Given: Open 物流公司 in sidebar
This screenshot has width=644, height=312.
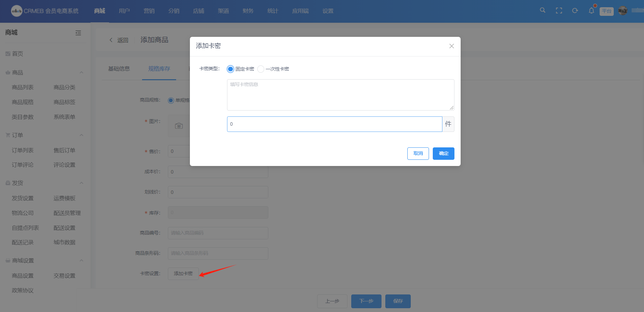Looking at the screenshot, I should (x=23, y=213).
